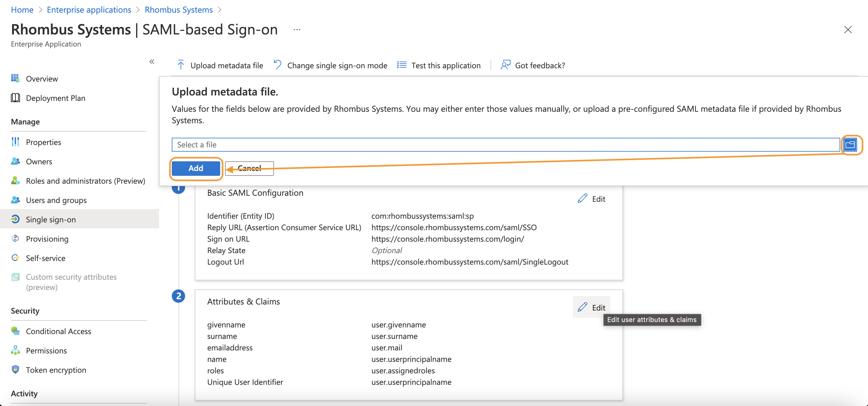
Task: Click the Users and groups icon
Action: 15,200
